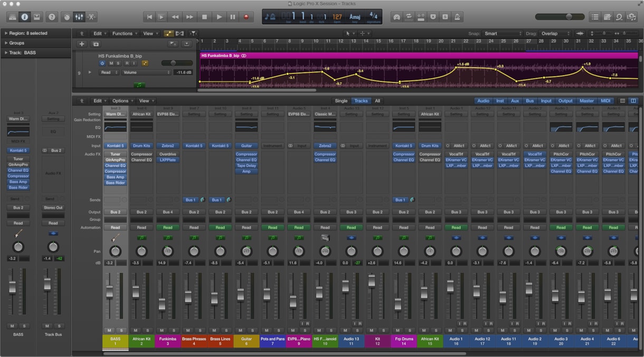Open Drag mode Overlap dropdown
Image resolution: width=644 pixels, height=357 pixels.
[x=555, y=33]
